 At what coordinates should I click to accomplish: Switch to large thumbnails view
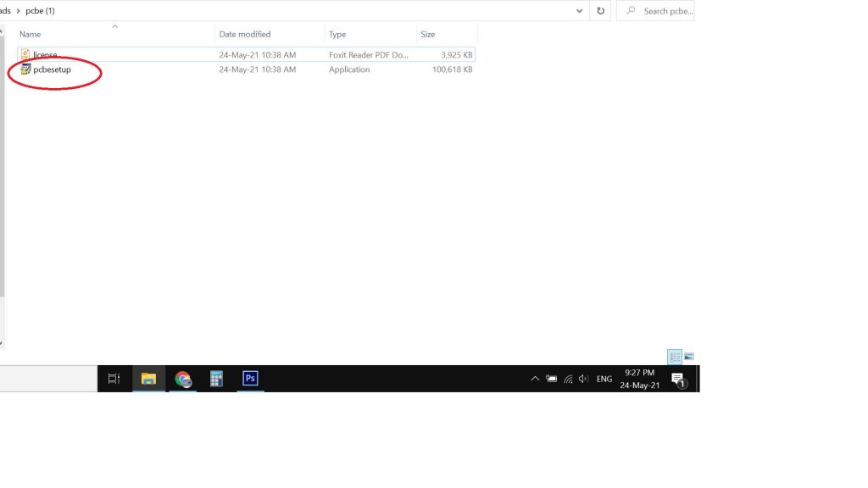point(689,357)
